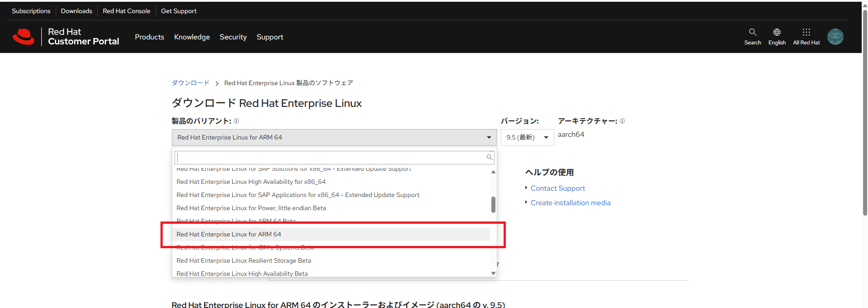
Task: Open the version 9.5 dropdown
Action: click(527, 137)
